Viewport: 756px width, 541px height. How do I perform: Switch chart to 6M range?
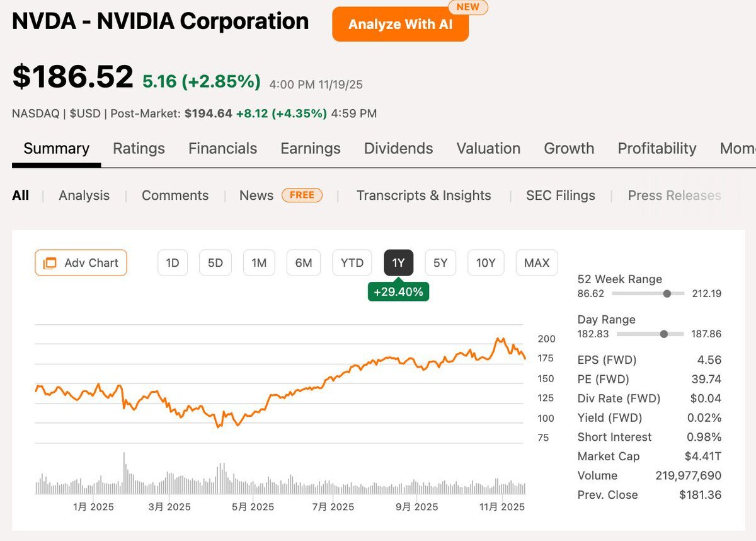coord(304,263)
